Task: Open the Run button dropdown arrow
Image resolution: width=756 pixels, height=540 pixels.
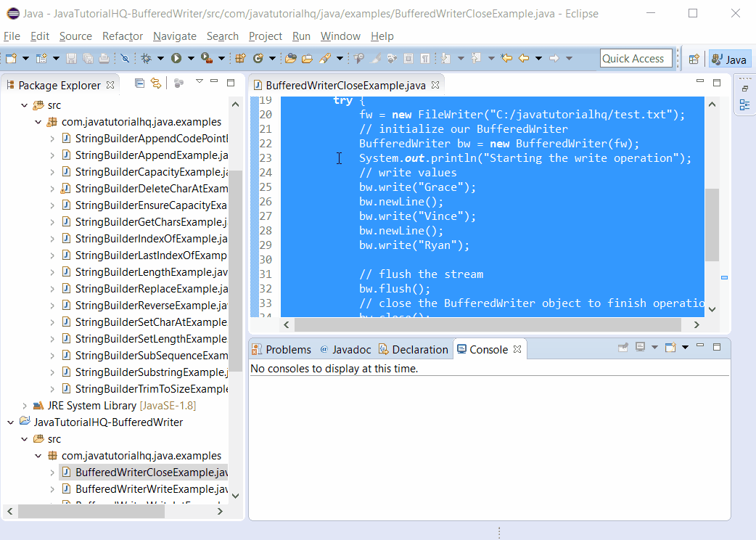Action: tap(189, 58)
